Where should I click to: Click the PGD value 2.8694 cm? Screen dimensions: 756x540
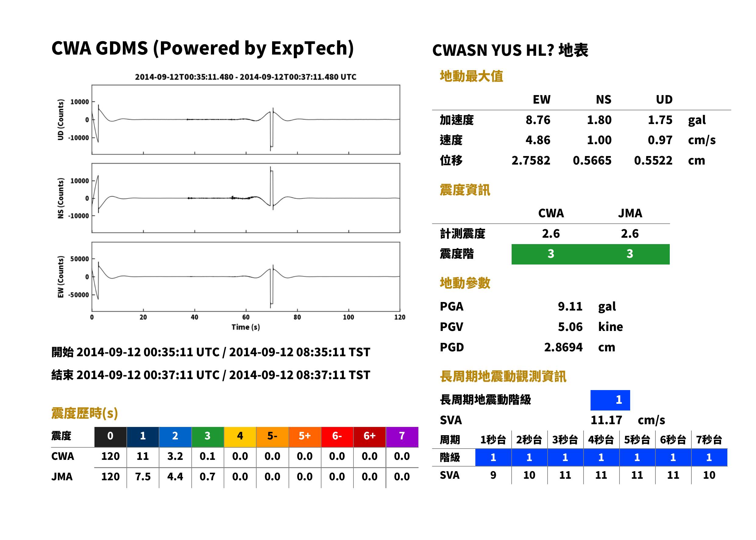click(x=580, y=347)
